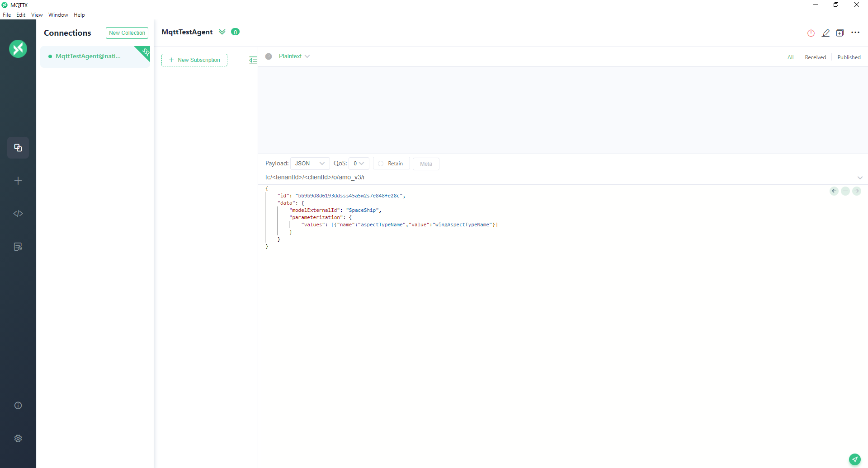Click the unread count badge 0
The width and height of the screenshot is (868, 468).
[235, 32]
